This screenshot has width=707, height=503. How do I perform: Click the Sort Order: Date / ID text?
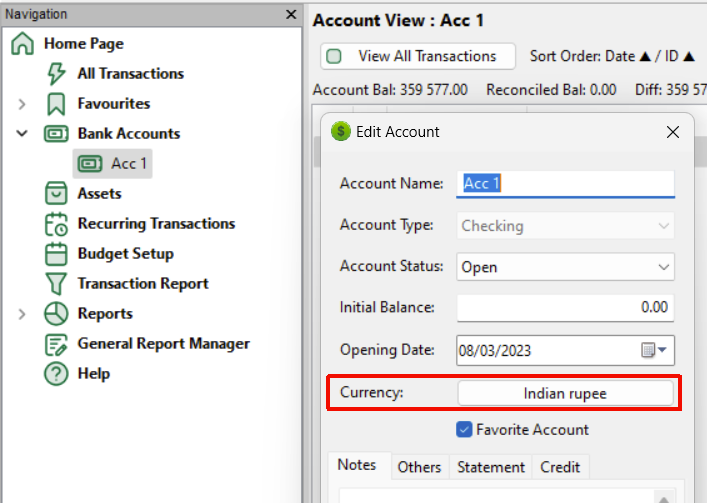click(612, 56)
